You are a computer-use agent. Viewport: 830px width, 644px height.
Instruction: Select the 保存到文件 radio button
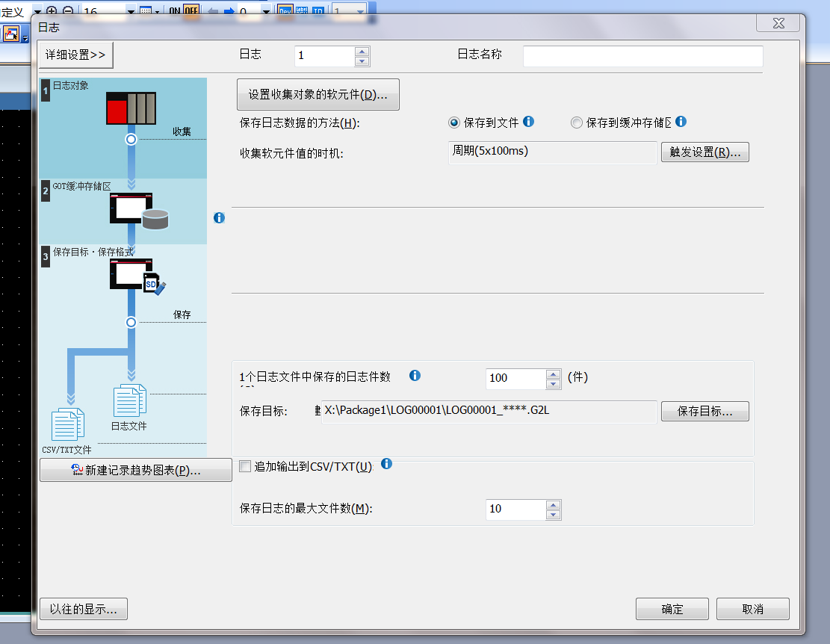click(453, 123)
